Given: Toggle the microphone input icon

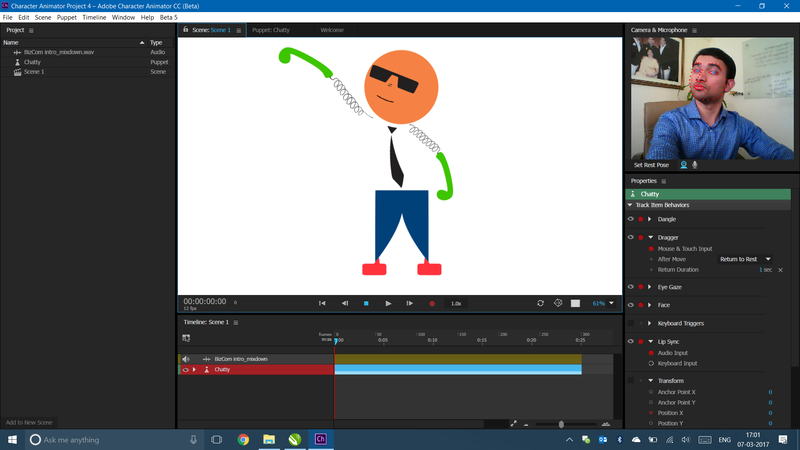Looking at the screenshot, I should coord(695,165).
